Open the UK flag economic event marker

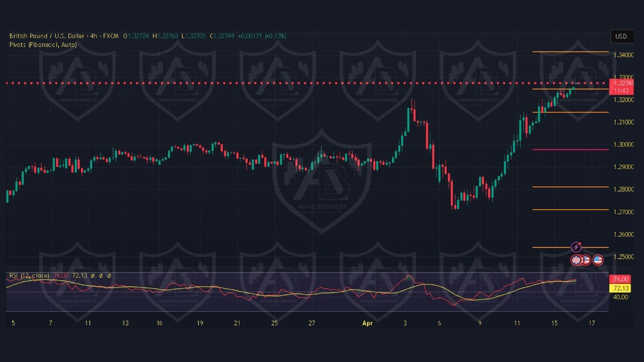576,260
